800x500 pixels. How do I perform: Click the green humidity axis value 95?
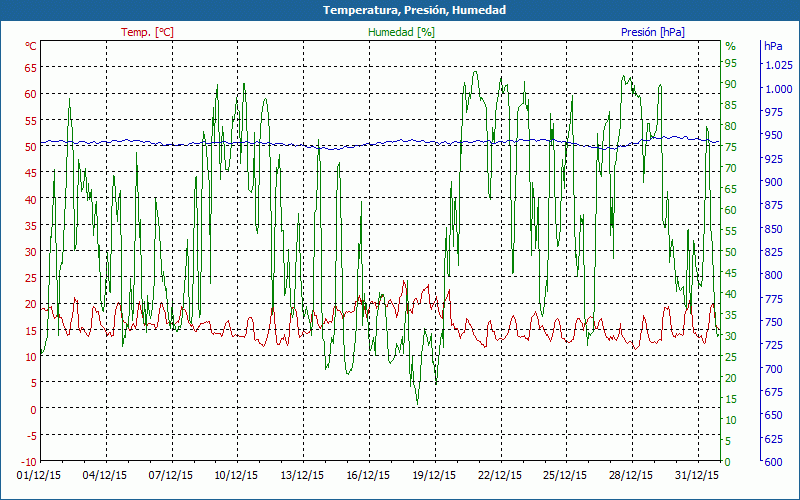click(731, 63)
